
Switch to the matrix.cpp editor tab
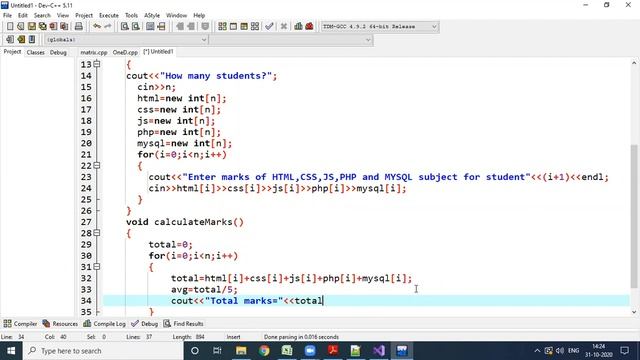[94, 52]
